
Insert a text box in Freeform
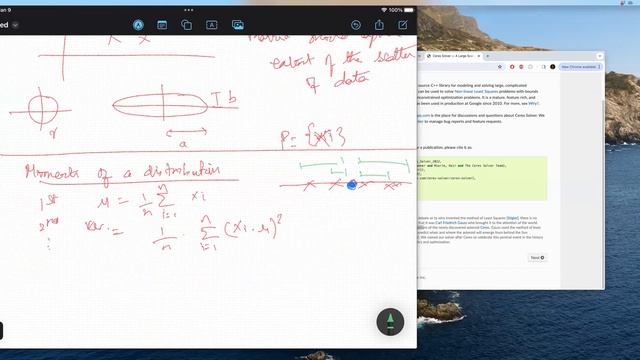pos(211,25)
